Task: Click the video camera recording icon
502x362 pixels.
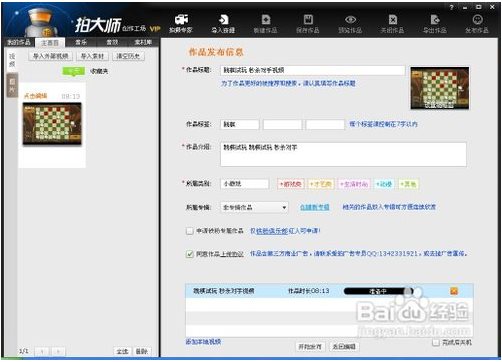Action: click(x=181, y=20)
